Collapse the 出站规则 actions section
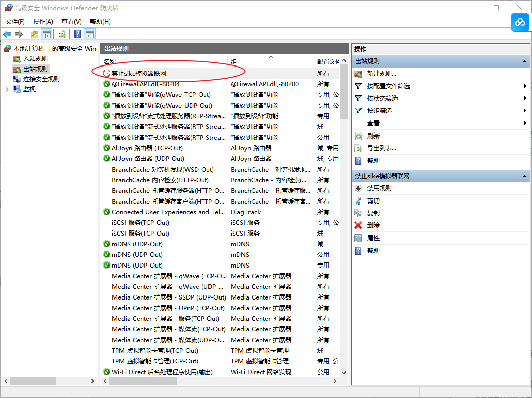532x398 pixels. (524, 61)
